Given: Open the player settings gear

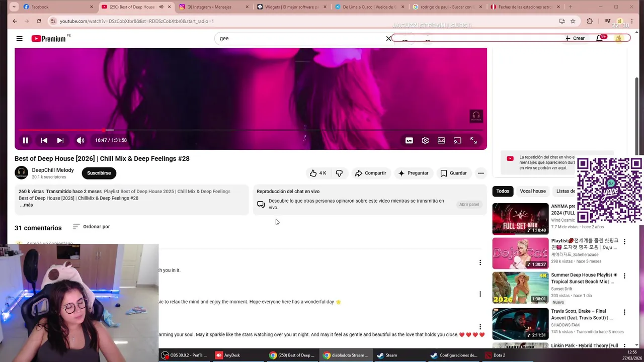Looking at the screenshot, I should tap(425, 140).
